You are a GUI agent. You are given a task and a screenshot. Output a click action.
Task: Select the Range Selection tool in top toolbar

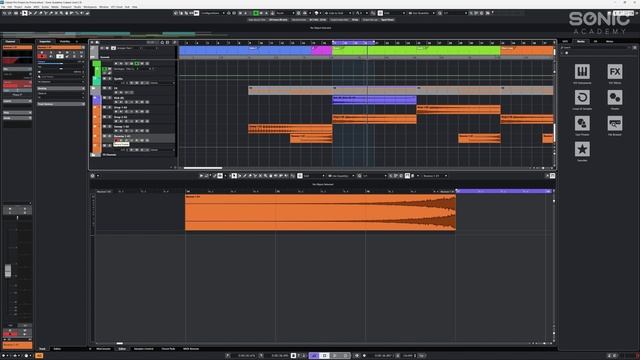(x=30, y=13)
